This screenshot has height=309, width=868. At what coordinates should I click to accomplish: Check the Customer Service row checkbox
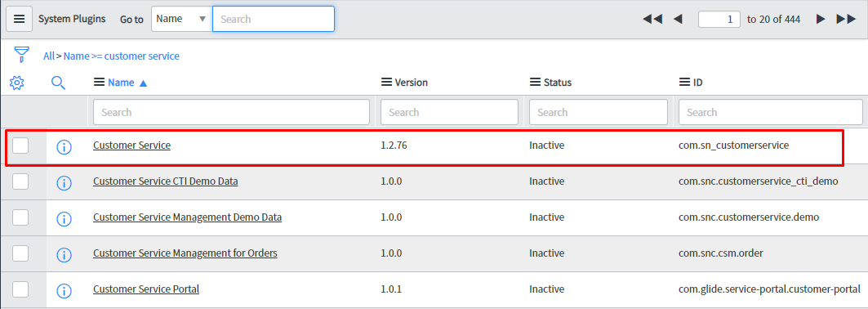tap(20, 146)
